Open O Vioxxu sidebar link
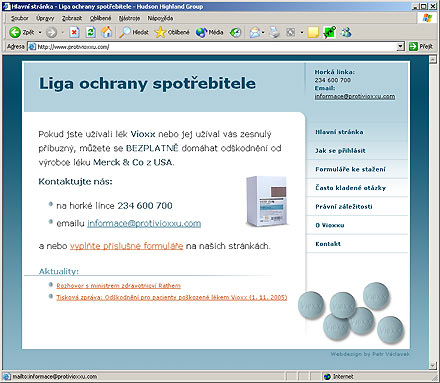 (330, 225)
